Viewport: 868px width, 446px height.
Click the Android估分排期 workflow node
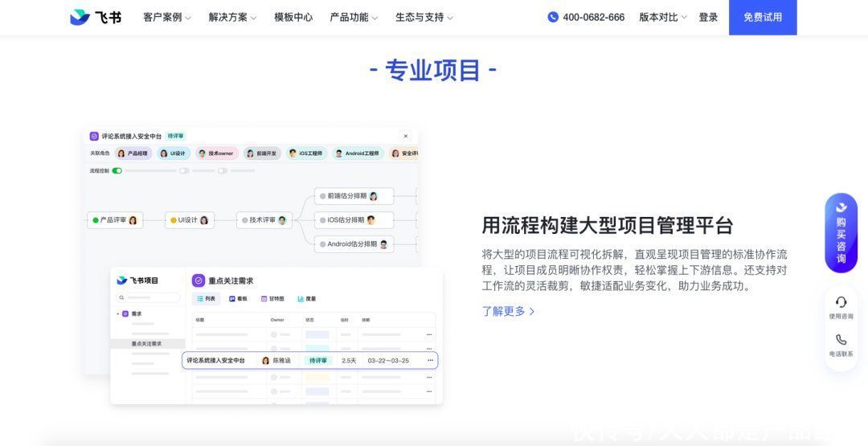click(354, 244)
